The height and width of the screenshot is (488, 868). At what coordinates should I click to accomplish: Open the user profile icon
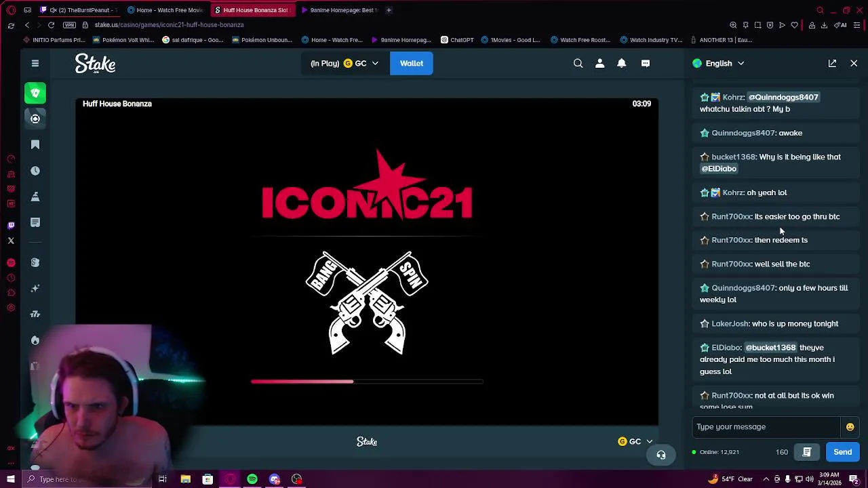pos(599,63)
